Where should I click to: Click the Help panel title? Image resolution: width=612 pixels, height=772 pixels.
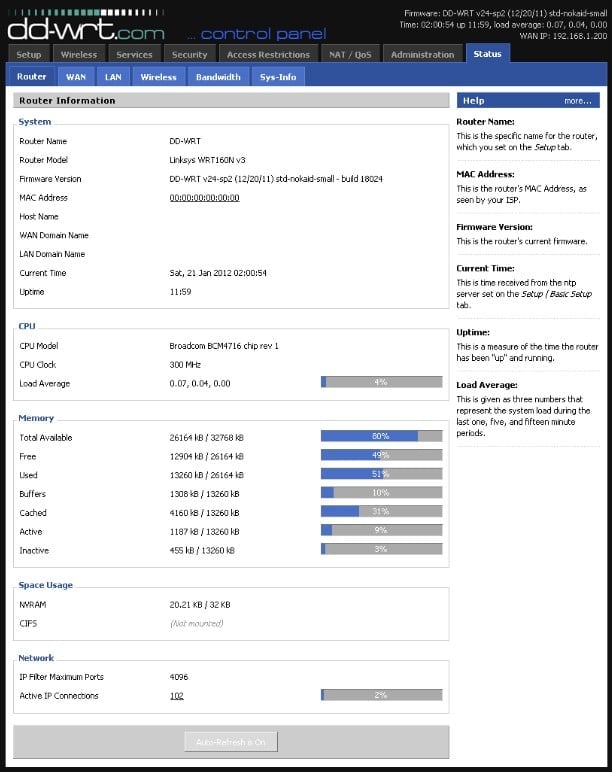tap(474, 100)
